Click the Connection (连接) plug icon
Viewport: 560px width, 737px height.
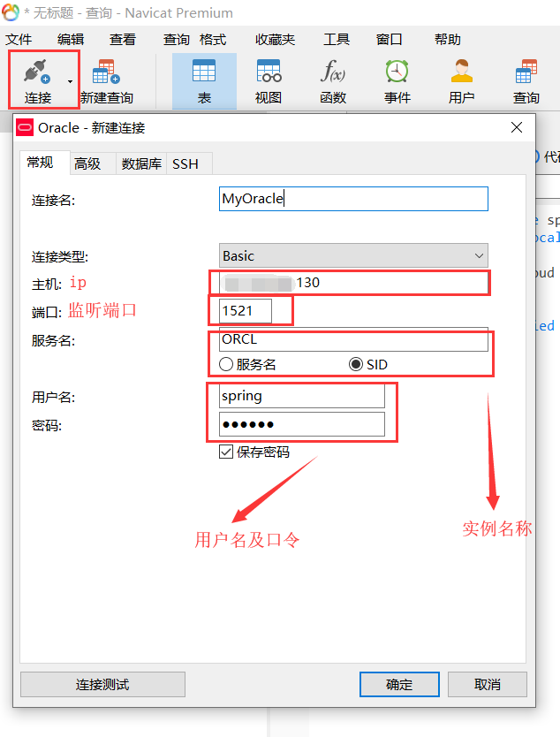coord(37,72)
